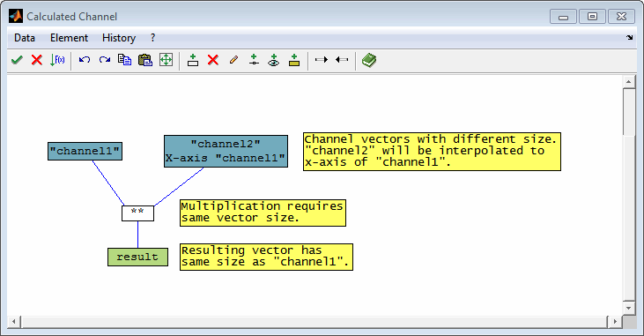Maximize the Calculated Channel window
The height and width of the screenshot is (336, 644).
pos(592,17)
